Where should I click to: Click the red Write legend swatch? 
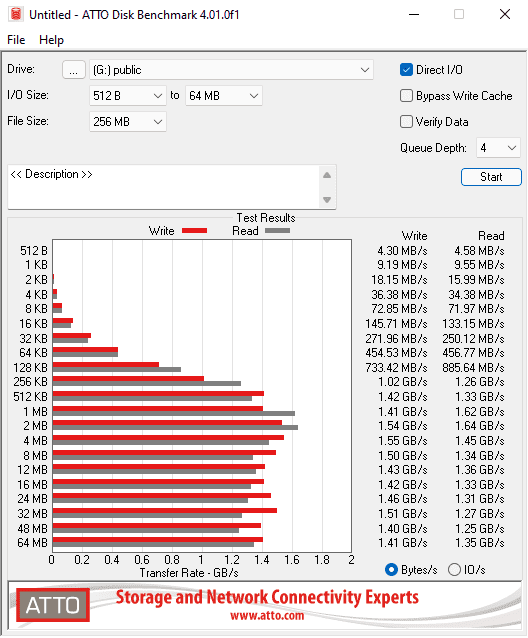tap(194, 231)
